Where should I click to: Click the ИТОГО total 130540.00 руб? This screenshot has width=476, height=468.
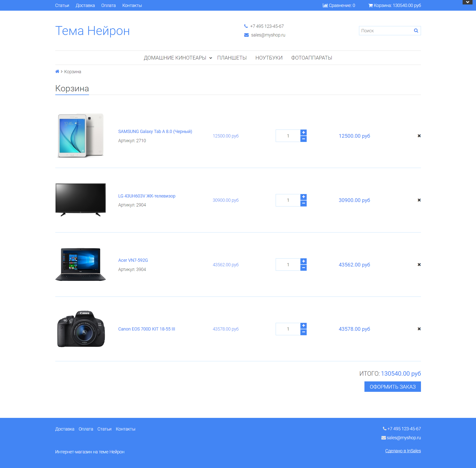pyautogui.click(x=390, y=373)
